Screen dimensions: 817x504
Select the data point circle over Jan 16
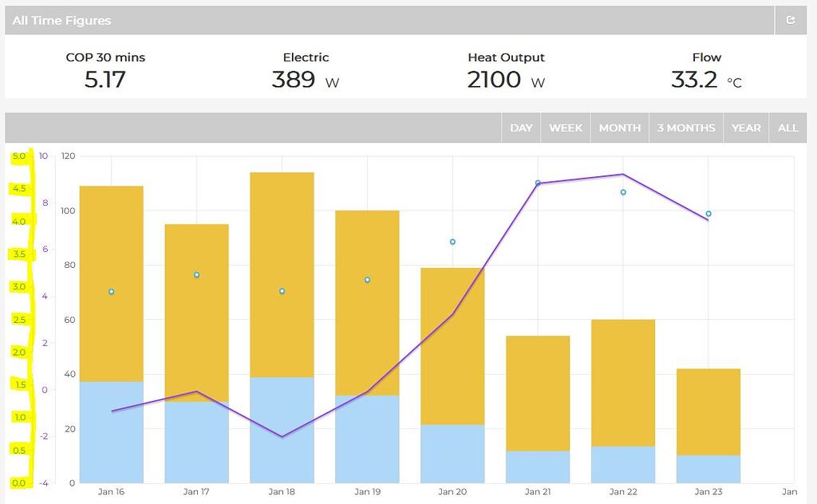111,292
